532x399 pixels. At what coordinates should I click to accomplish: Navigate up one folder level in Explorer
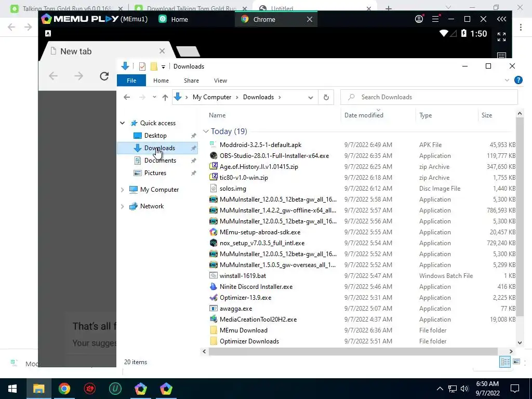pyautogui.click(x=165, y=97)
